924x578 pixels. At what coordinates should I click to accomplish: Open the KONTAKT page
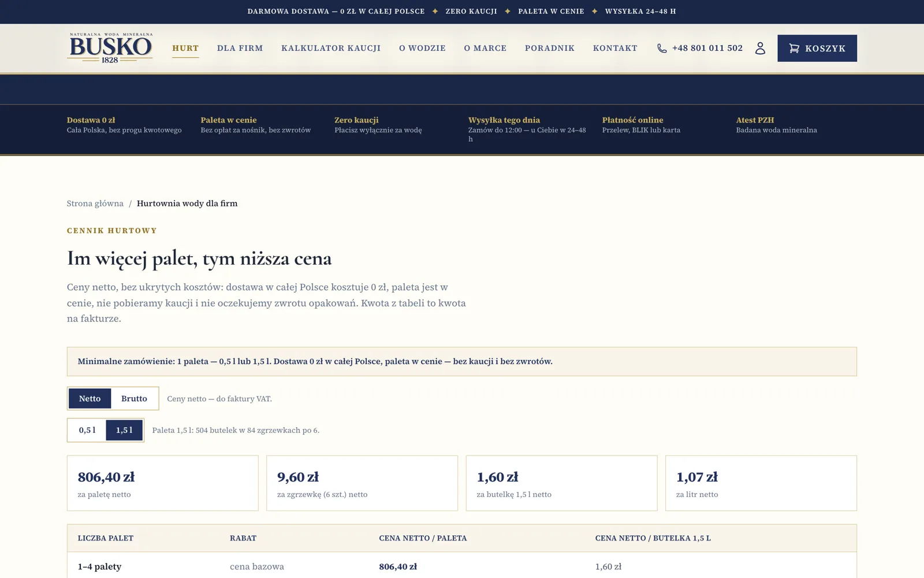pyautogui.click(x=615, y=48)
